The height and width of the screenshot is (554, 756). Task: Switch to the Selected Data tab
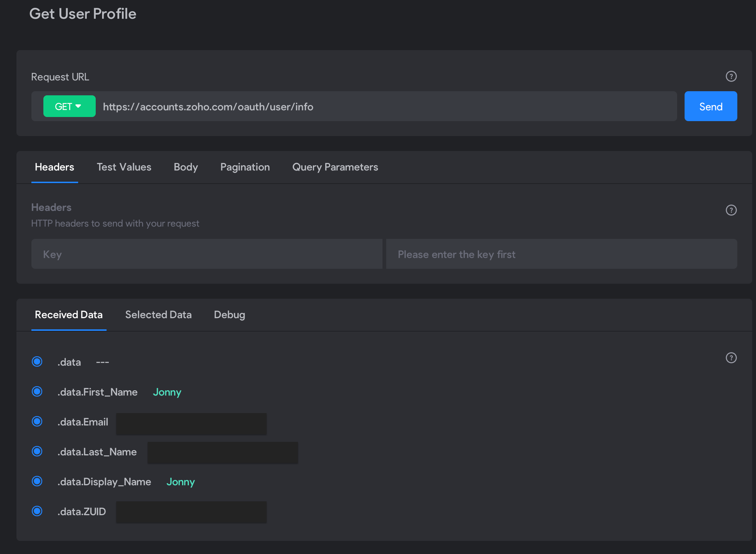pos(159,315)
